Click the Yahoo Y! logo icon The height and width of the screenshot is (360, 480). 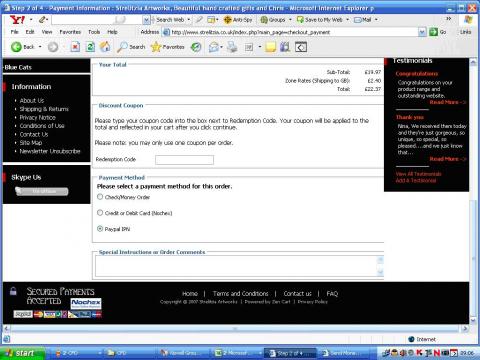17,20
